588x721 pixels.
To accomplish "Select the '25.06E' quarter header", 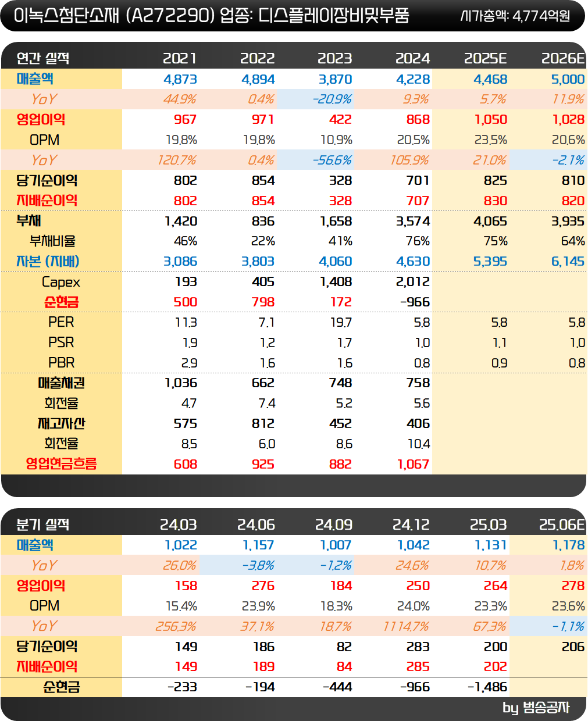I will point(562,524).
